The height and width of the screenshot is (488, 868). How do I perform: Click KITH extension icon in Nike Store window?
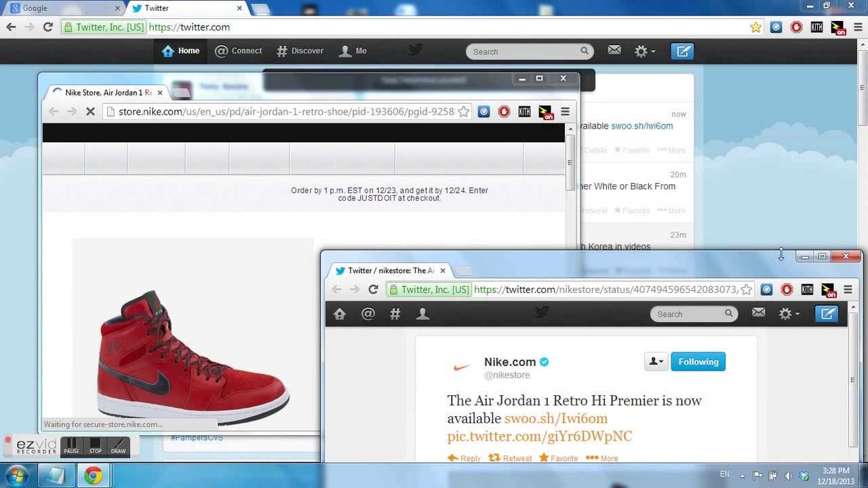pos(524,112)
